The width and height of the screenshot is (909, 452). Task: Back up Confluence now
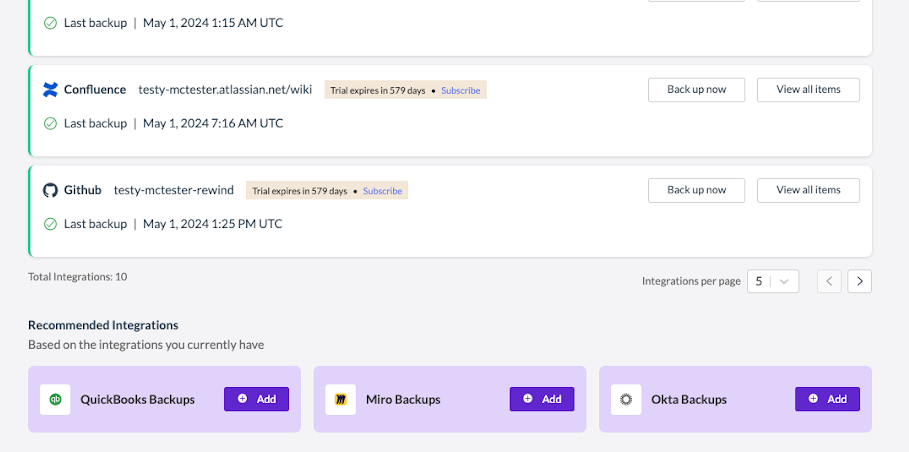696,90
